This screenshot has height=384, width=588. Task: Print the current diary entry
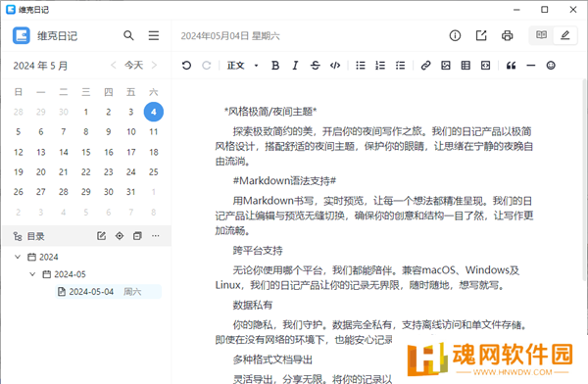(x=507, y=35)
